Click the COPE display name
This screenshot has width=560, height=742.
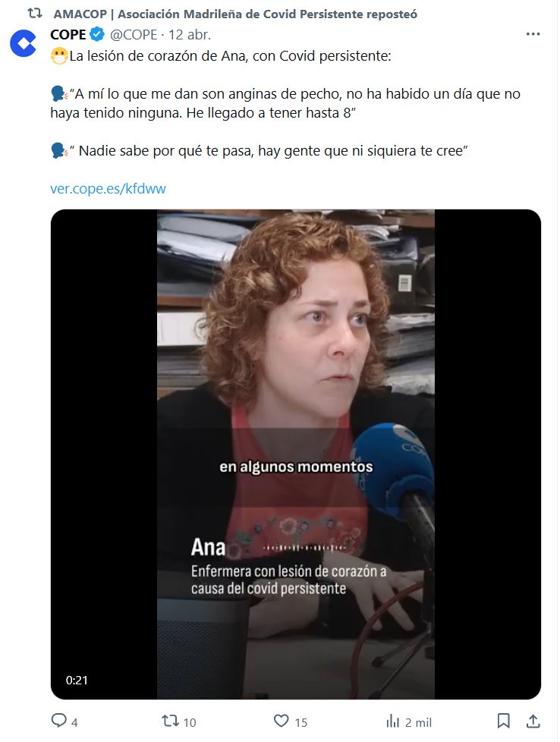(68, 35)
